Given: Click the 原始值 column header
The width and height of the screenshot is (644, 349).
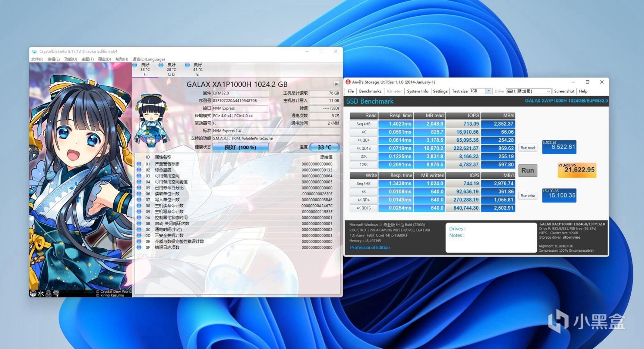Looking at the screenshot, I should (326, 157).
